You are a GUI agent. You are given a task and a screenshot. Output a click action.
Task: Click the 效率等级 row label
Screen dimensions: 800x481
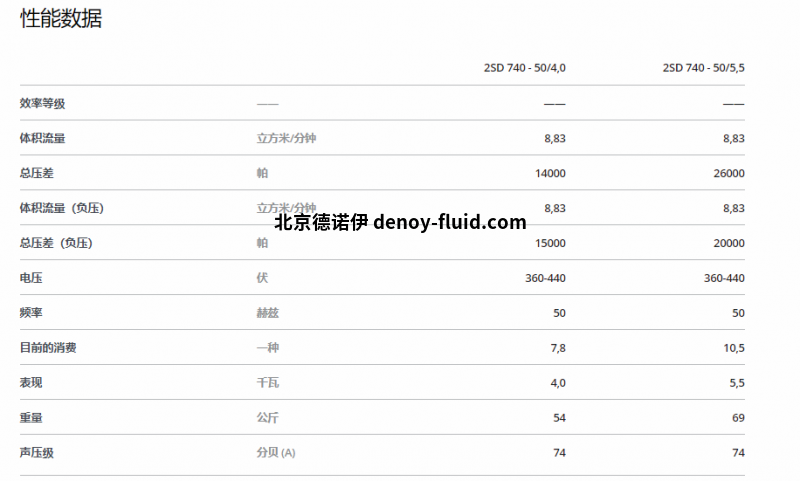click(42, 103)
